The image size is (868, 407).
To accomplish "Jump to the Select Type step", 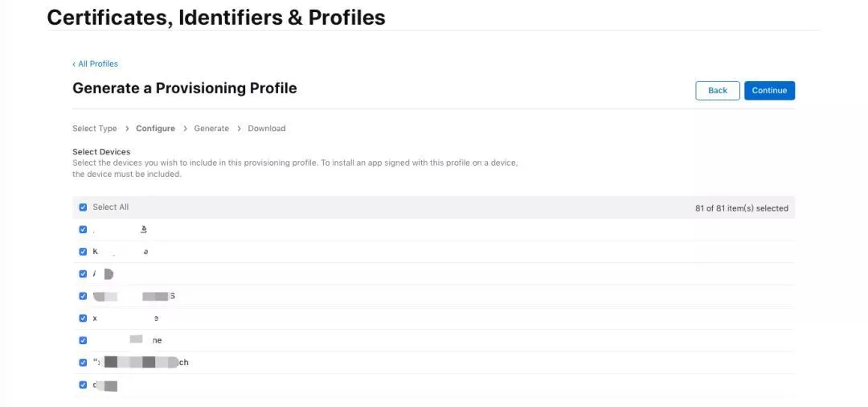I will tap(95, 129).
